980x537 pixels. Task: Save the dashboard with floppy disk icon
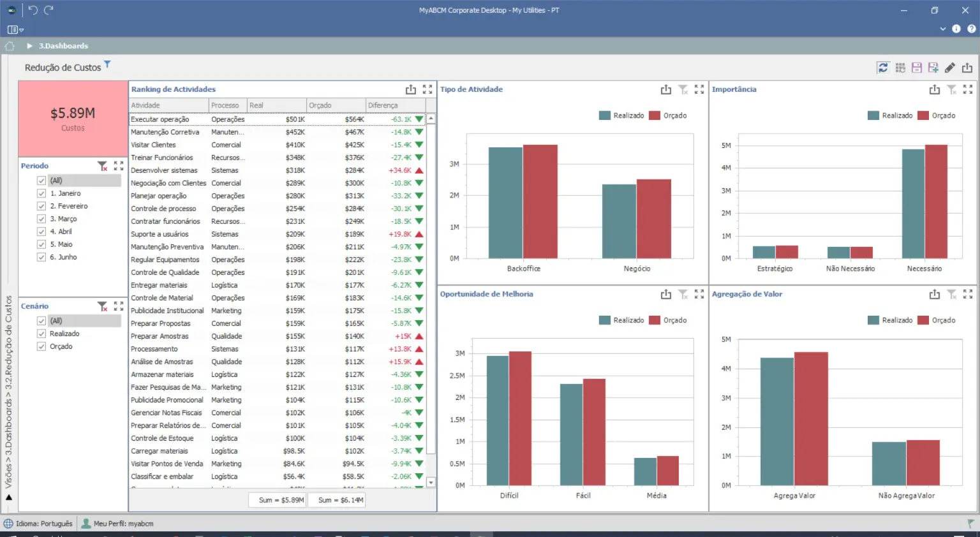(917, 68)
